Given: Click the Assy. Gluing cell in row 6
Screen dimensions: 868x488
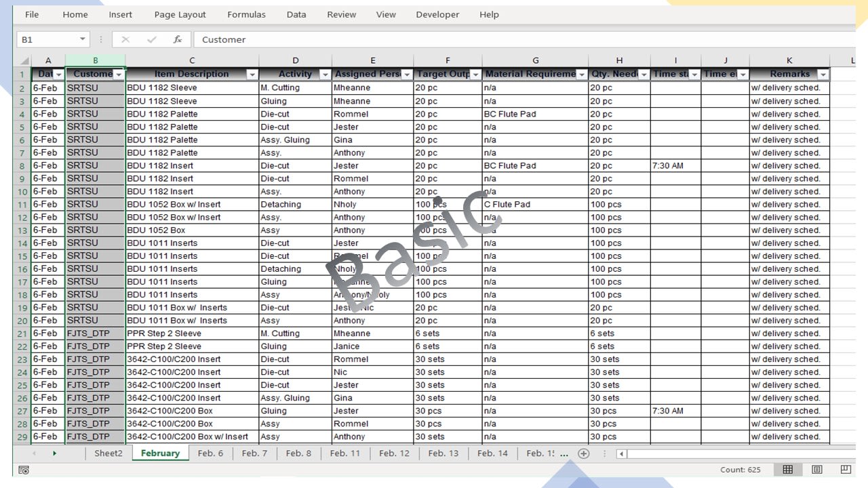Looking at the screenshot, I should click(295, 140).
